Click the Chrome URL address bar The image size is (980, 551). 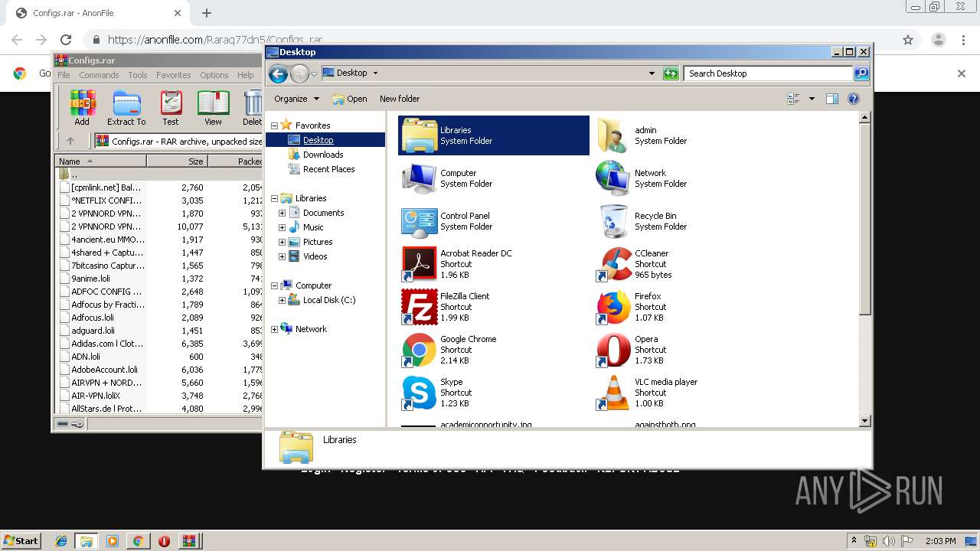490,40
